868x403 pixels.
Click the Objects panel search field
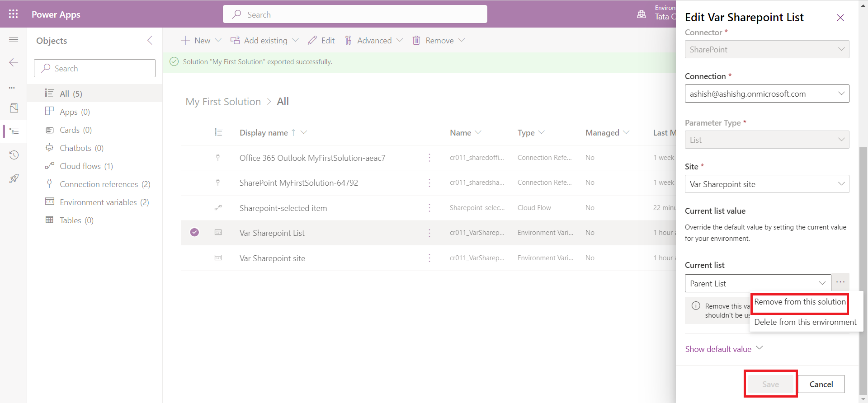pos(95,69)
